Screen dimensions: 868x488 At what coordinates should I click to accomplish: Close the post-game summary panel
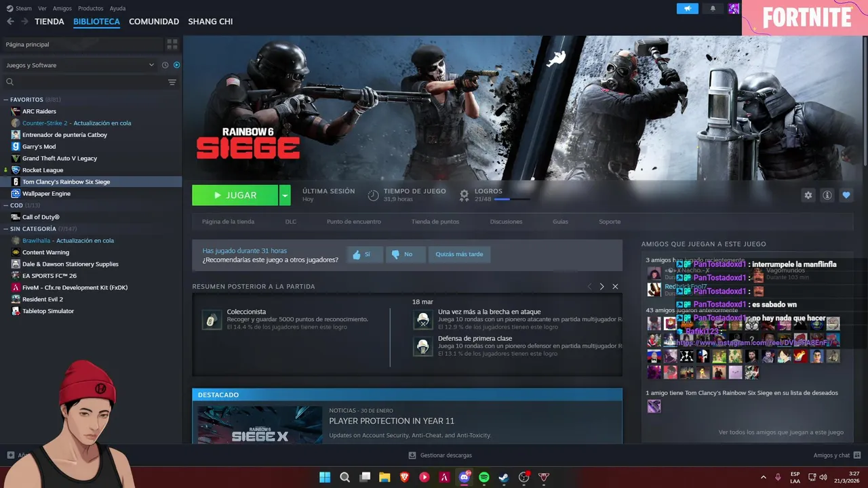(x=615, y=287)
